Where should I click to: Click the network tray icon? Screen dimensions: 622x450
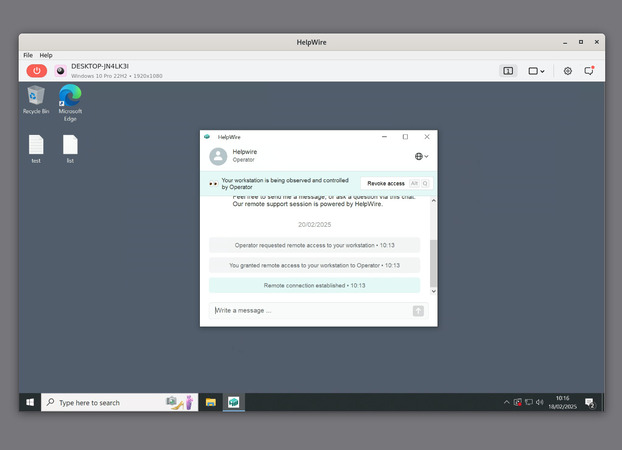529,402
